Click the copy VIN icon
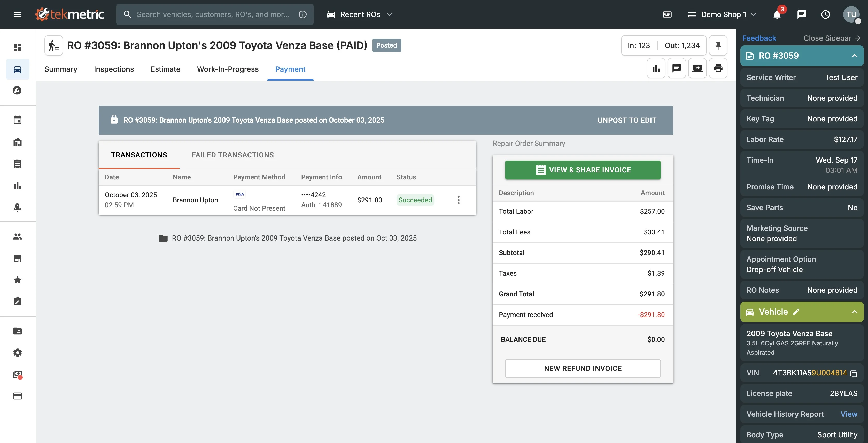 (854, 373)
